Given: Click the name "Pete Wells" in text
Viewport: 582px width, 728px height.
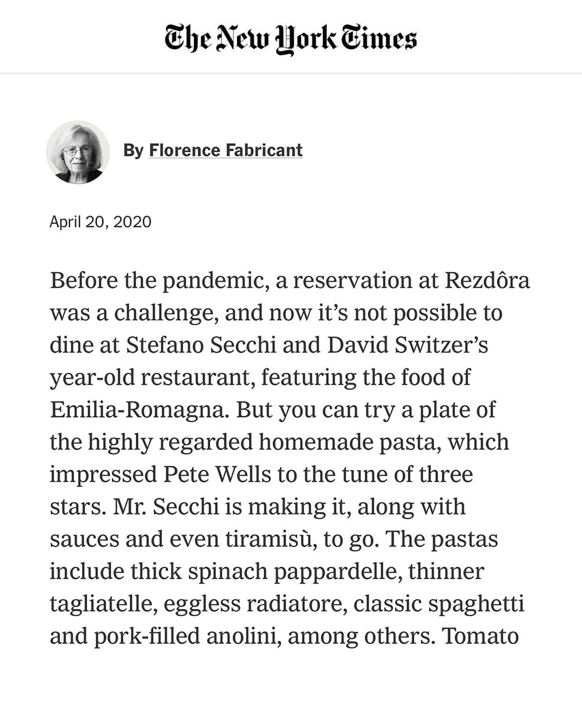Looking at the screenshot, I should click(x=217, y=474).
